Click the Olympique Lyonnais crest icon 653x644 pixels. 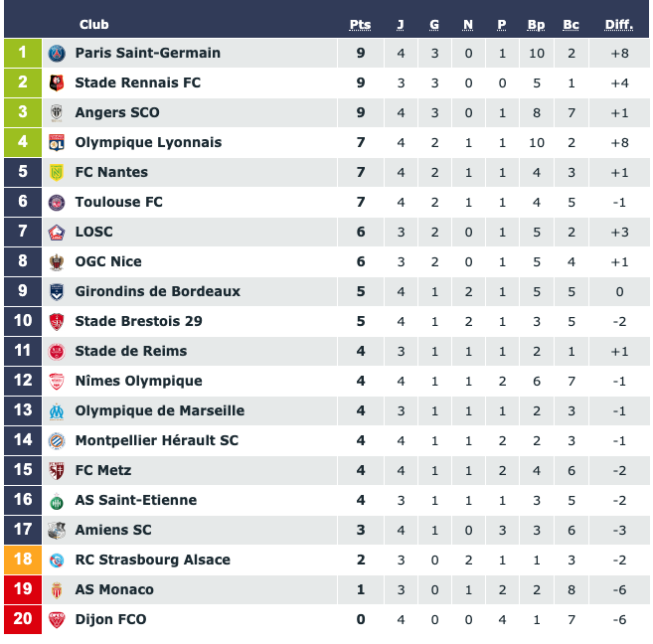point(57,142)
